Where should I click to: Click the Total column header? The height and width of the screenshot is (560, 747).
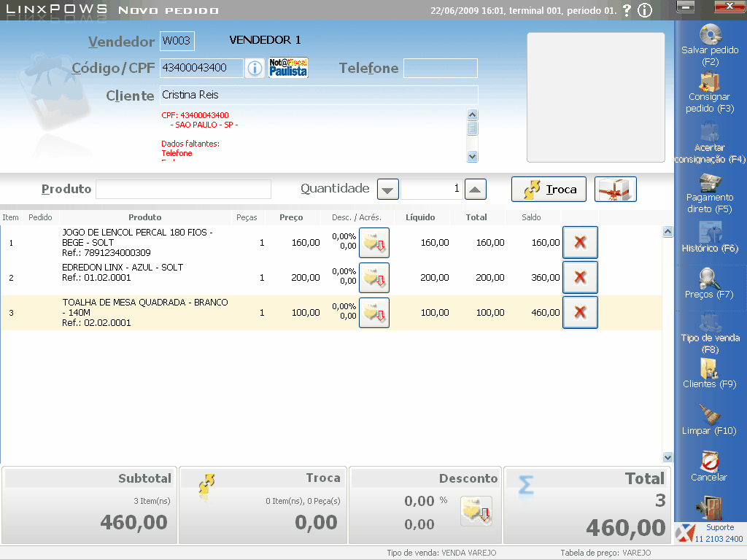coord(476,217)
